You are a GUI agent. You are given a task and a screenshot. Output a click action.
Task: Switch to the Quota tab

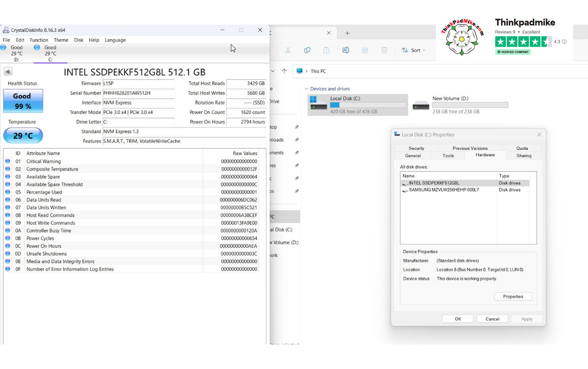[x=522, y=148]
